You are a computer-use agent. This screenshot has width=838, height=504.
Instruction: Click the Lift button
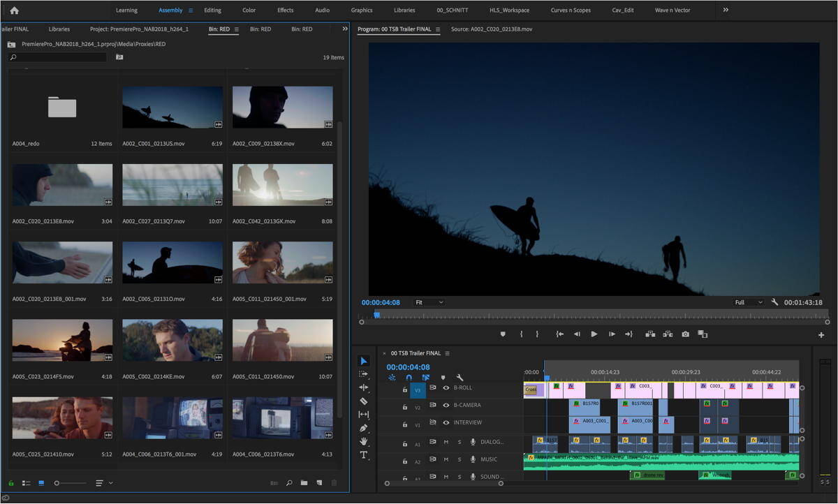(650, 334)
